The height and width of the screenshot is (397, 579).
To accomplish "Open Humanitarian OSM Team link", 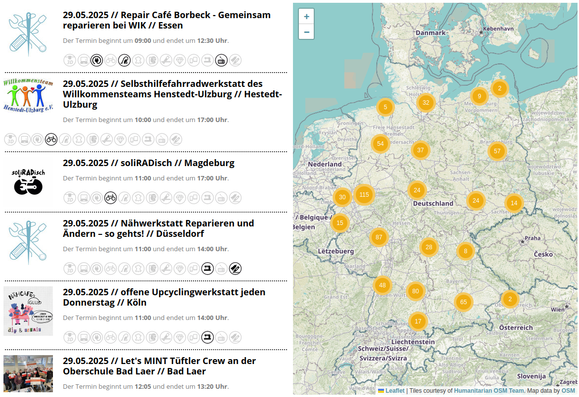I will pyautogui.click(x=489, y=390).
